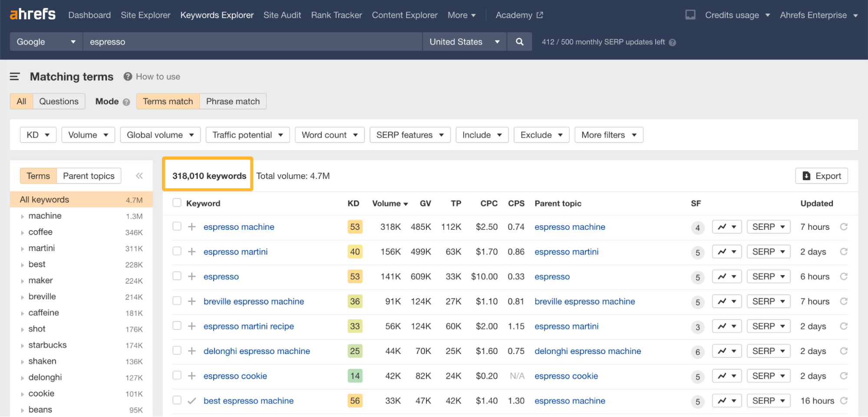Click the espresso search input field

click(252, 42)
